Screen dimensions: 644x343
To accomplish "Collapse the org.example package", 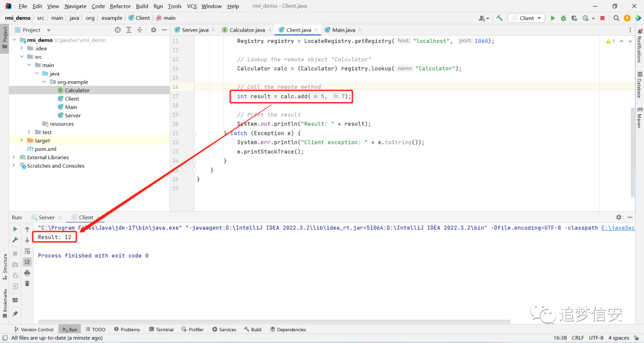I will click(44, 82).
